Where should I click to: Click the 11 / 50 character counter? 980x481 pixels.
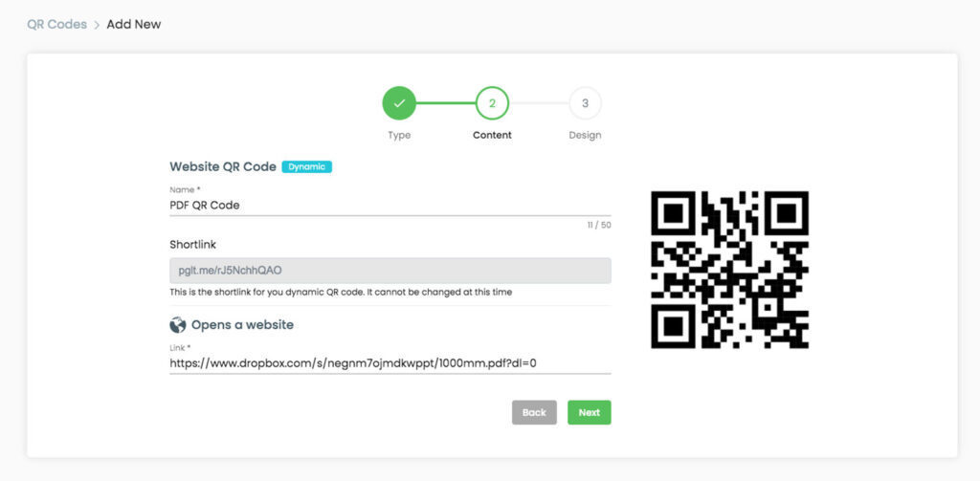click(x=599, y=225)
